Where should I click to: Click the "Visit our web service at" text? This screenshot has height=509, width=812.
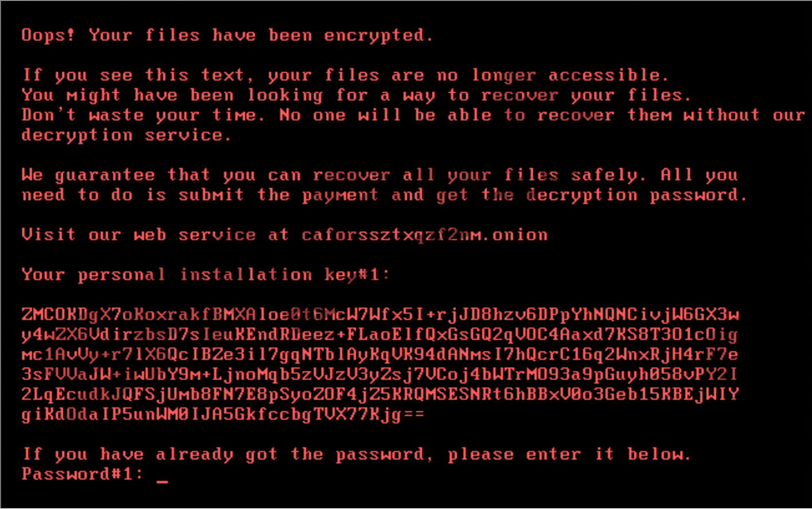[x=155, y=235]
